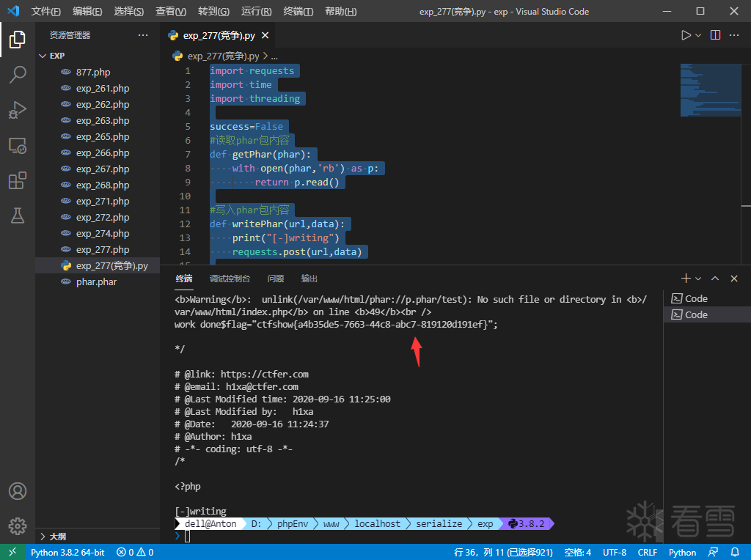The height and width of the screenshot is (560, 751).
Task: Switch to the 调试控制台 panel tab
Action: click(230, 279)
